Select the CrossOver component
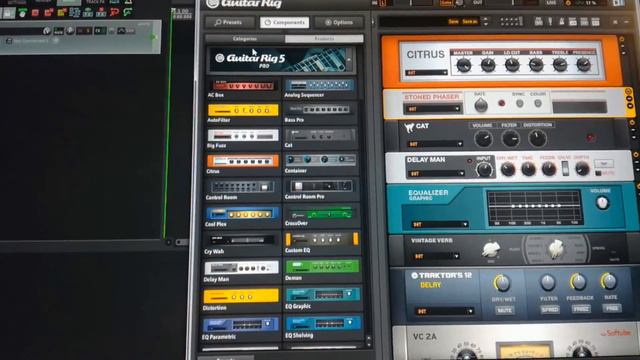The image size is (640, 360). coord(322,217)
